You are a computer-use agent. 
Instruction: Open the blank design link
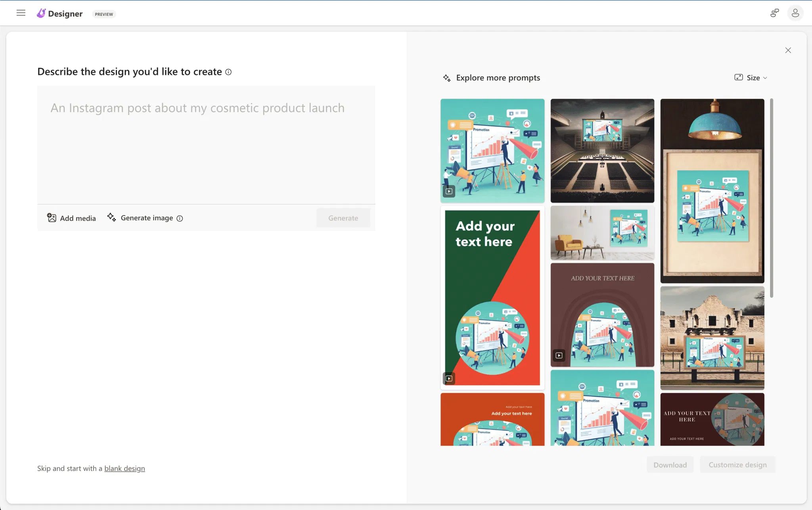coord(124,468)
